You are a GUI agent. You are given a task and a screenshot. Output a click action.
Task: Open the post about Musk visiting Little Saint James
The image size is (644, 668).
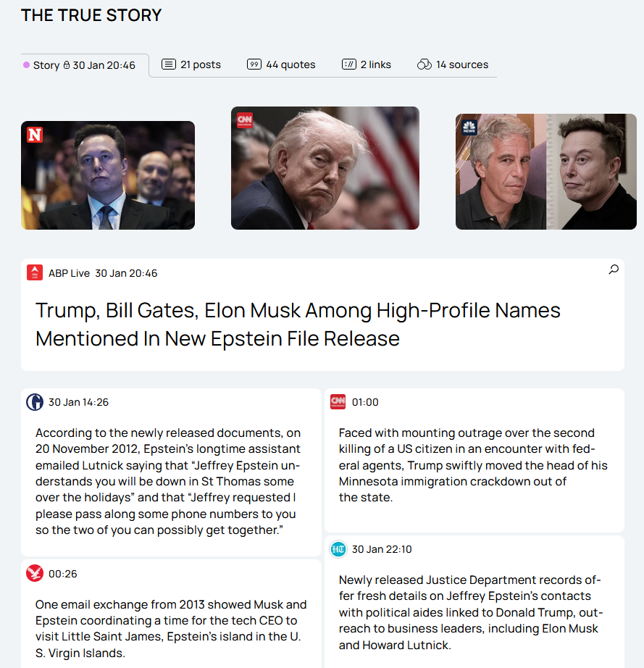click(x=171, y=614)
